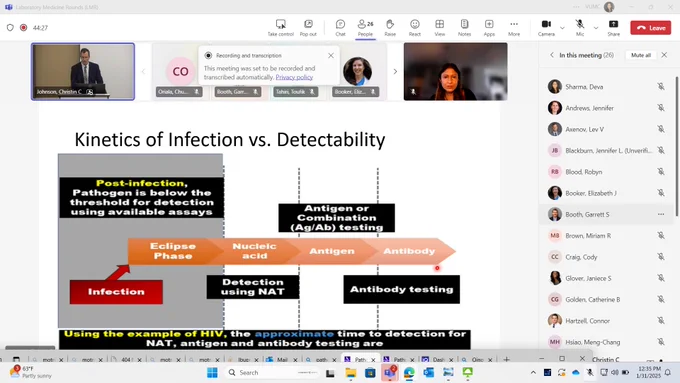Viewport: 680px width, 383px height.
Task: Toggle mic icon for Blackburn, Jennifer L
Action: 660,151
